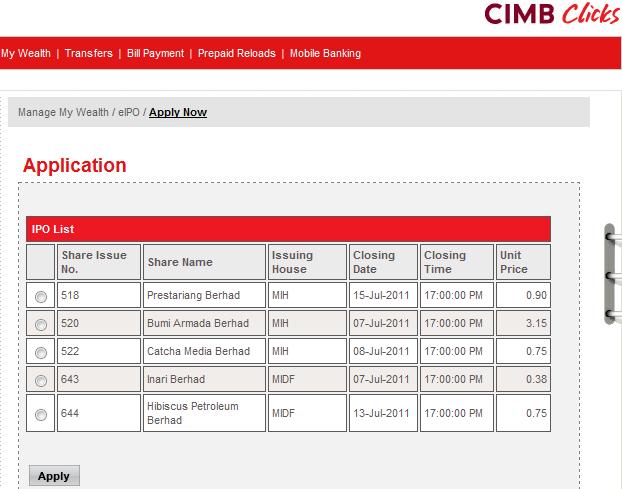Screen dimensions: 622x489
Task: Click closing date 13-Jul-2011
Action: pos(381,413)
